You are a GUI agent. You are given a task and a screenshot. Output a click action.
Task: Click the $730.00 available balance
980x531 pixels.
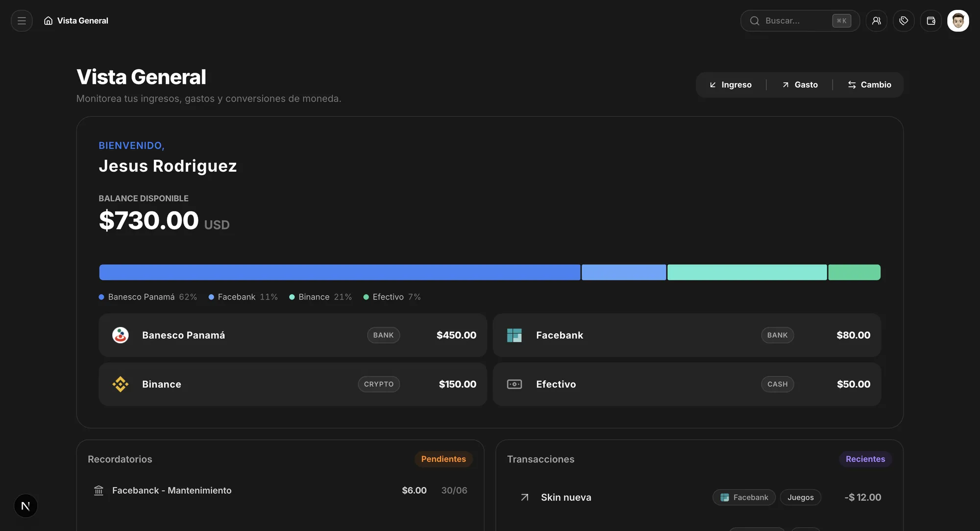tap(148, 220)
